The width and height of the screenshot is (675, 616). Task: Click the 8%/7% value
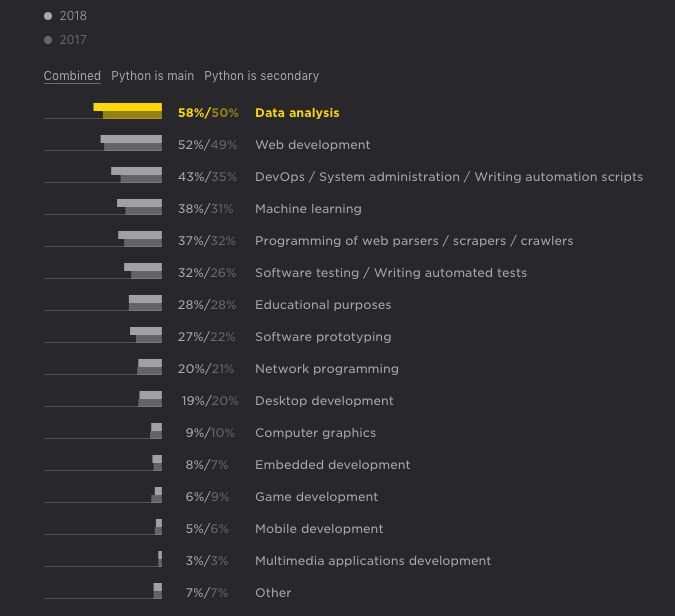click(x=207, y=465)
